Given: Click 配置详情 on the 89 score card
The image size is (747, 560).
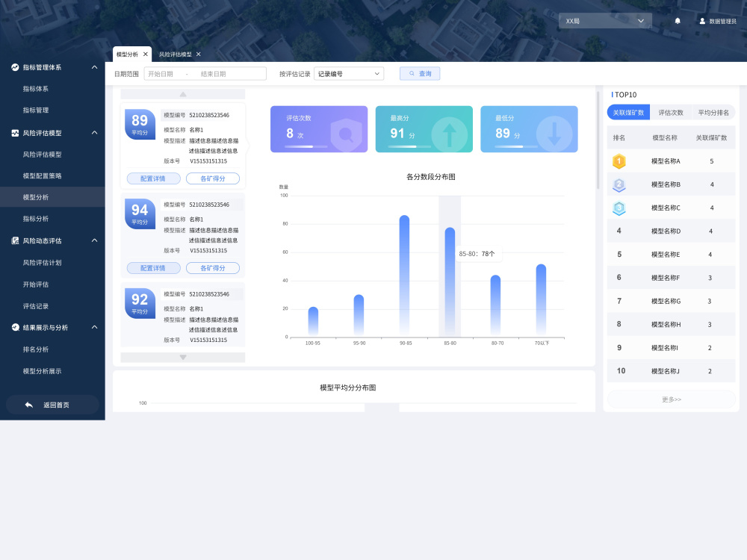Looking at the screenshot, I should click(x=153, y=178).
